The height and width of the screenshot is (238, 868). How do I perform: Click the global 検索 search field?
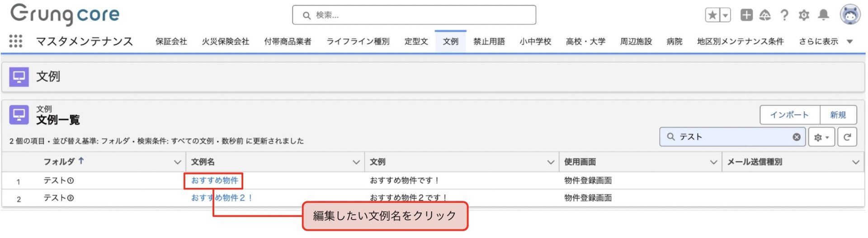(x=414, y=15)
